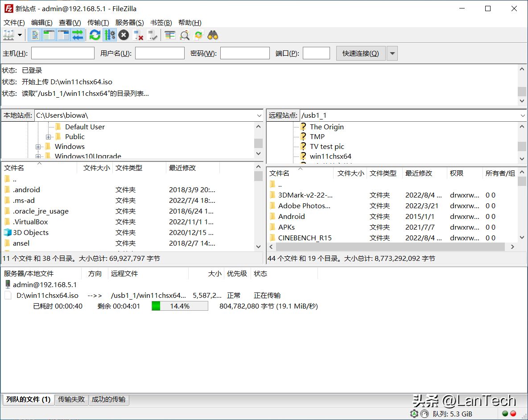Open the remote site path dropdown

523,115
